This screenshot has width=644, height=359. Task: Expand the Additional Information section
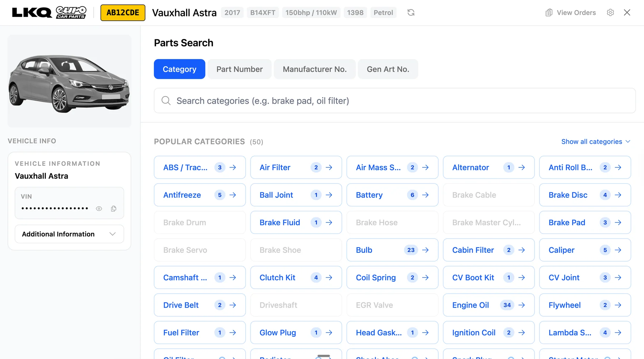[x=69, y=234]
